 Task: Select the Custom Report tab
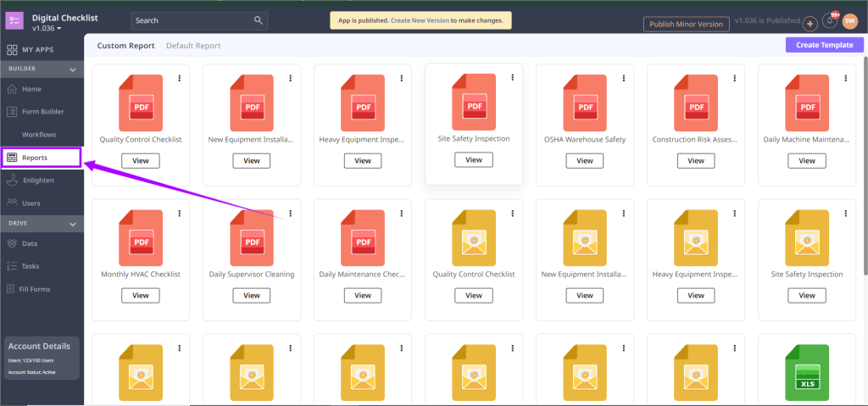tap(125, 46)
